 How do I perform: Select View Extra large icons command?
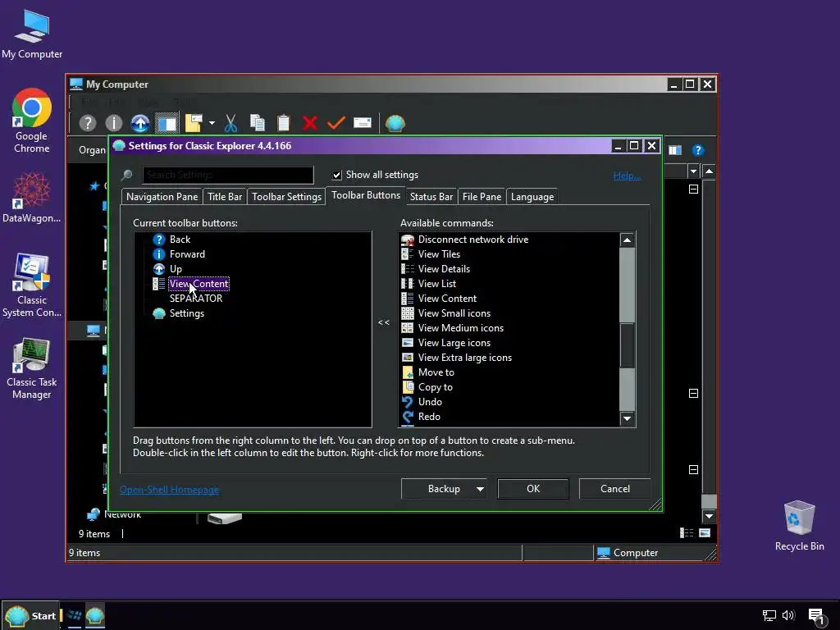[x=464, y=358]
